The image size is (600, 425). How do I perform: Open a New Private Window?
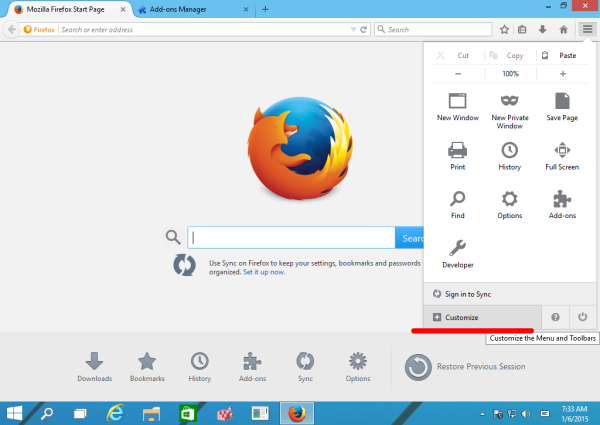coord(510,111)
